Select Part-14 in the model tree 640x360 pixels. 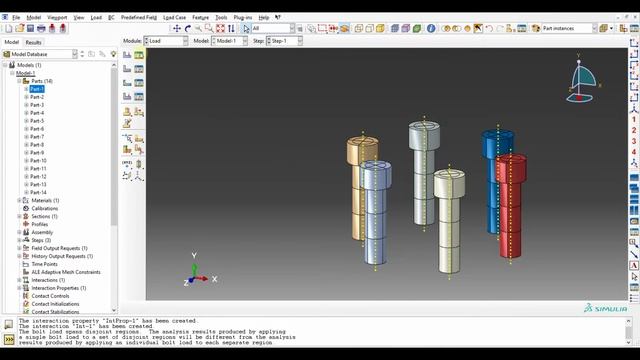pyautogui.click(x=38, y=193)
